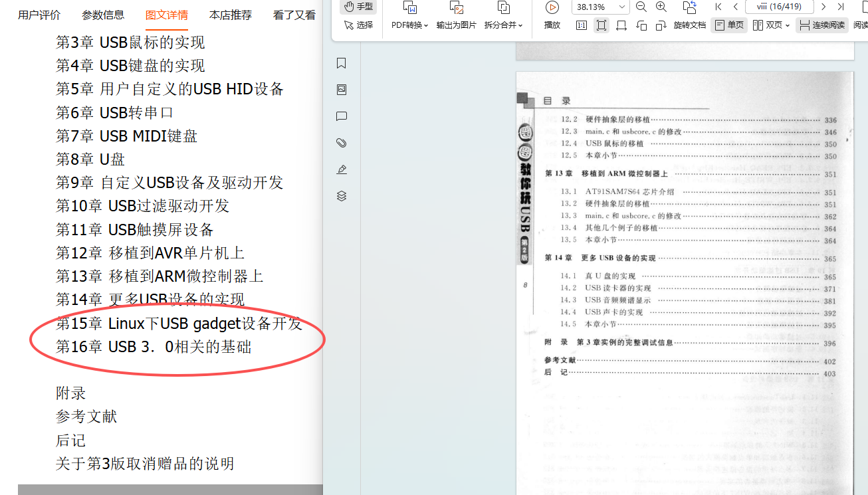Switch to single page view
This screenshot has width=868, height=495.
tap(729, 25)
